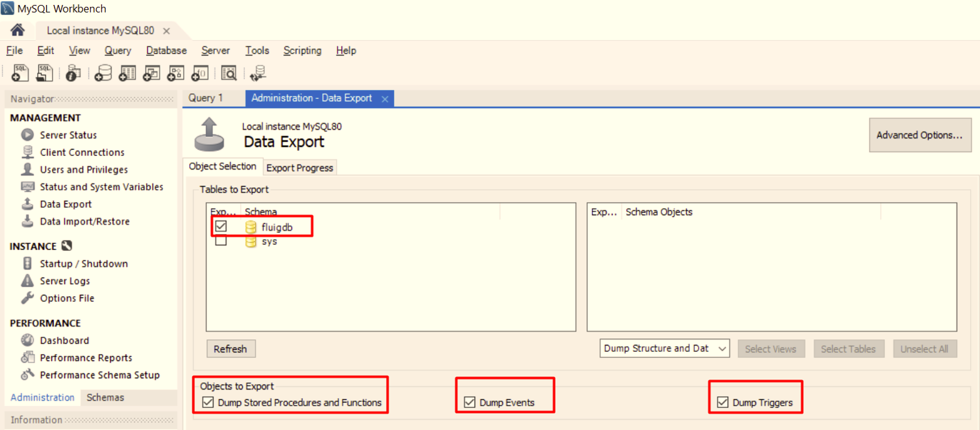Create new schema toolbar icon
Viewport: 980px width, 430px height.
[103, 73]
